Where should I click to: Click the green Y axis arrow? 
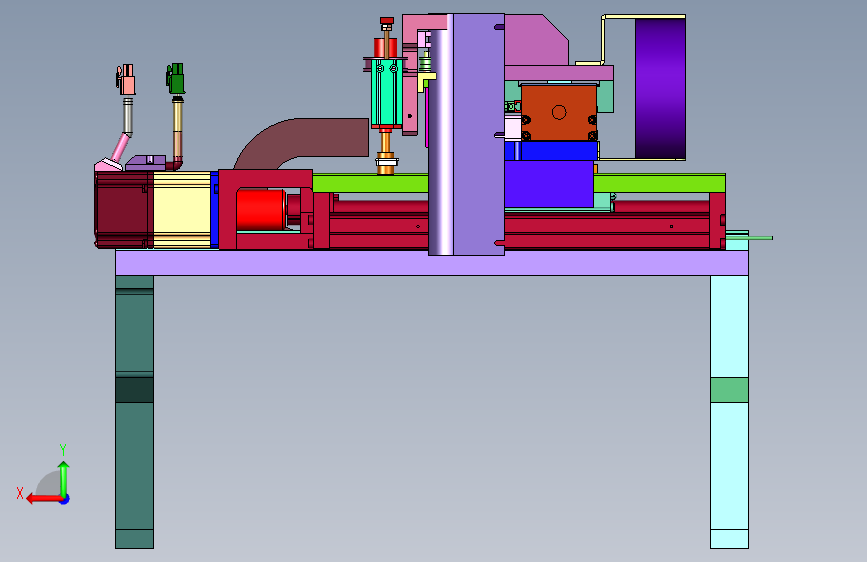click(x=64, y=479)
